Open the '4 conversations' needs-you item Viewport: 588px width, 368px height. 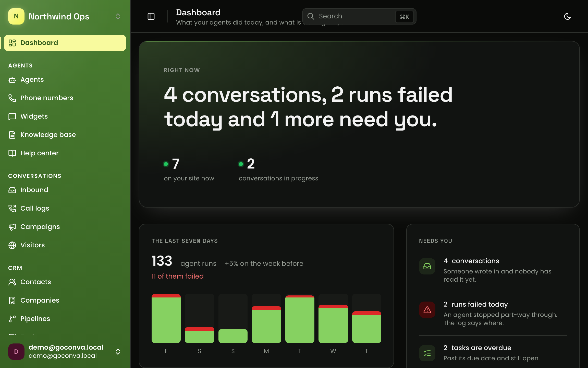click(493, 270)
